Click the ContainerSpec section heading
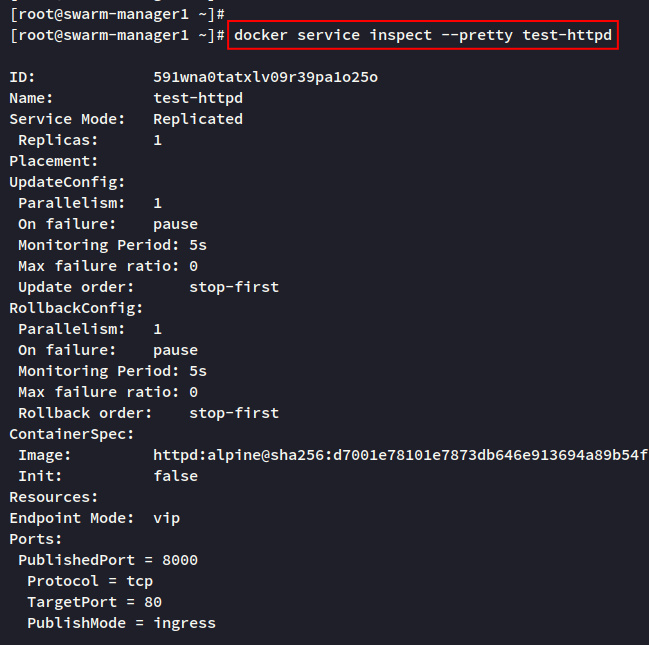This screenshot has width=649, height=645. pyautogui.click(x=72, y=434)
